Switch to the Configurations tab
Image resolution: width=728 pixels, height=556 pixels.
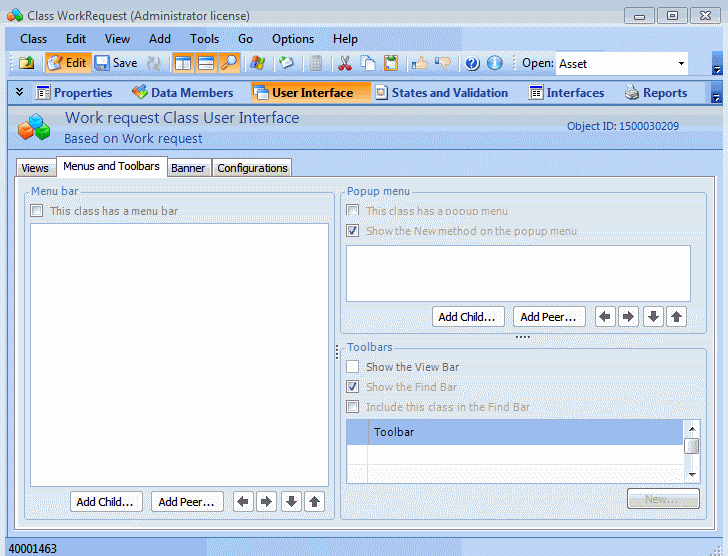coord(253,168)
